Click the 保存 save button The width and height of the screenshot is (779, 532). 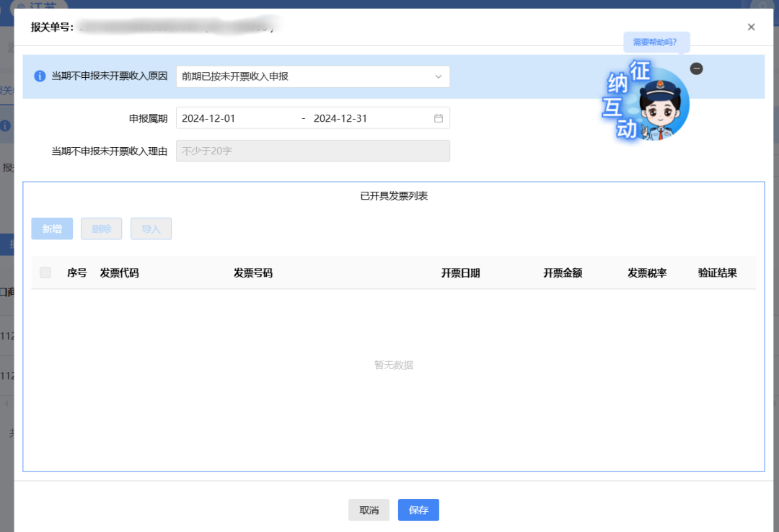pos(418,510)
